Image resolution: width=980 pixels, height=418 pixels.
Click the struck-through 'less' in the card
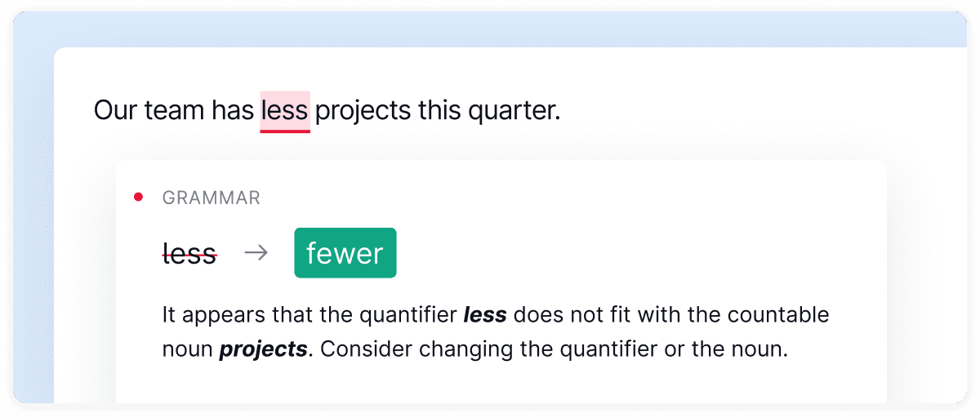coord(189,254)
